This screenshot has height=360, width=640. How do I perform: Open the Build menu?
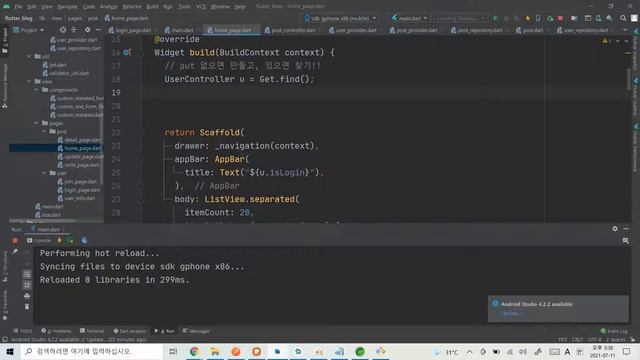152,7
